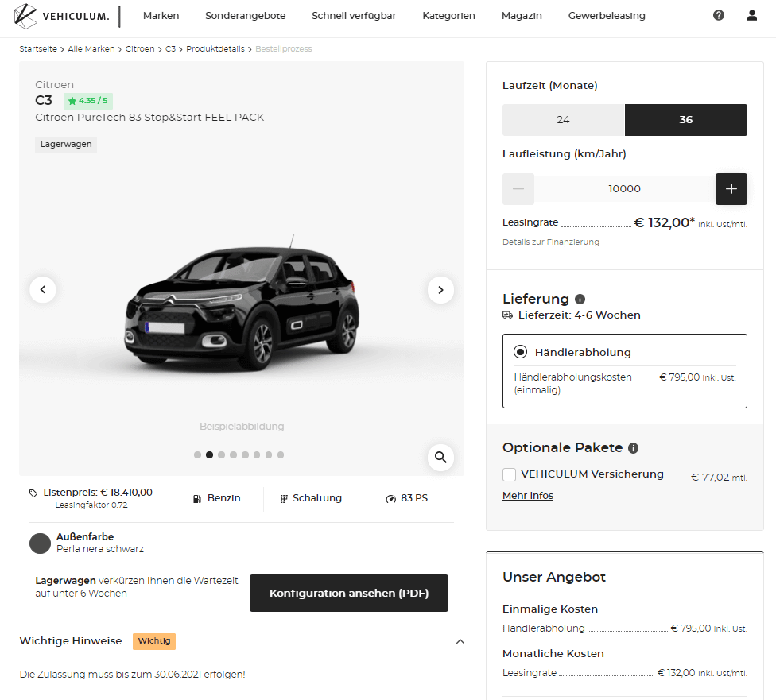Click the price tag icon beside Listenpreis
The width and height of the screenshot is (776, 700).
tap(33, 493)
